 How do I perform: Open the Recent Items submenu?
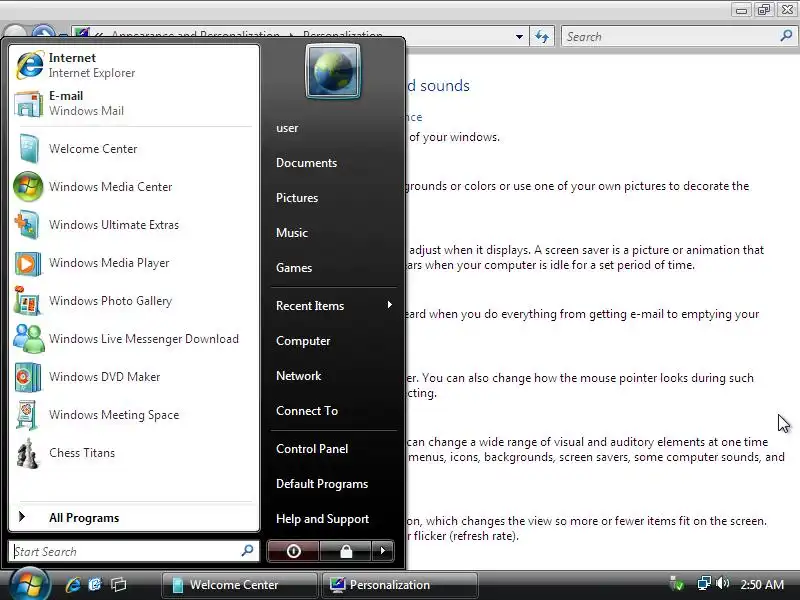334,306
